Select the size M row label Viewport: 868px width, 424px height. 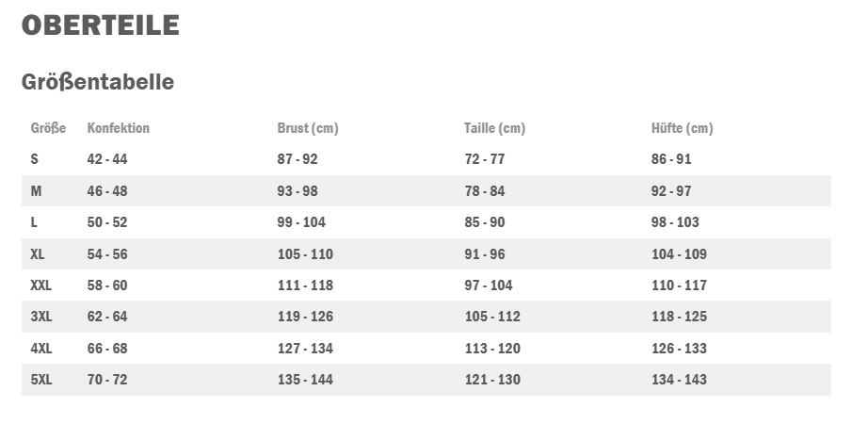point(36,190)
